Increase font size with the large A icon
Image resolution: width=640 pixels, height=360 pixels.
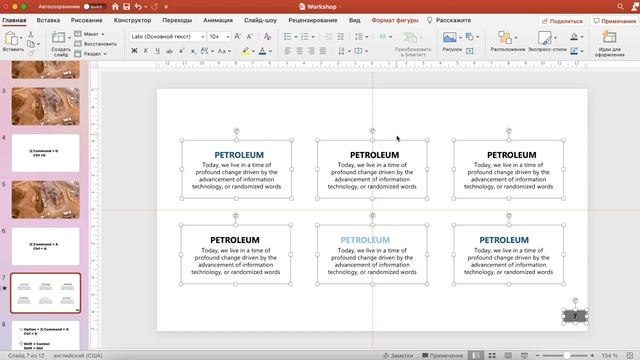(x=238, y=37)
